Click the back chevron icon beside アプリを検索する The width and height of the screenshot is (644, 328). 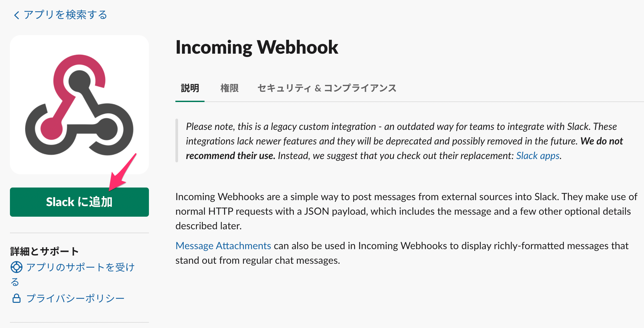tap(17, 15)
